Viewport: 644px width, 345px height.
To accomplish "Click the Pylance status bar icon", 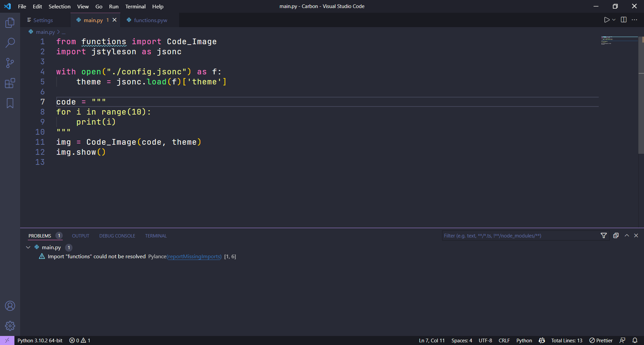I will pyautogui.click(x=542, y=340).
